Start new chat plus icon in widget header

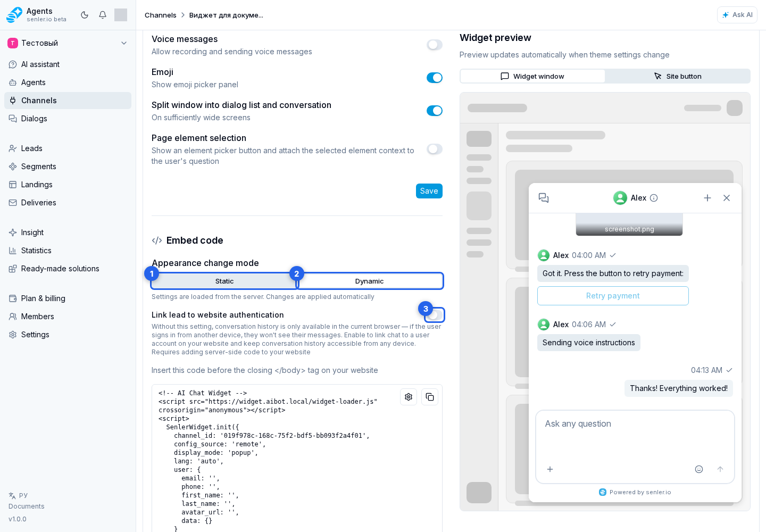[x=707, y=198]
